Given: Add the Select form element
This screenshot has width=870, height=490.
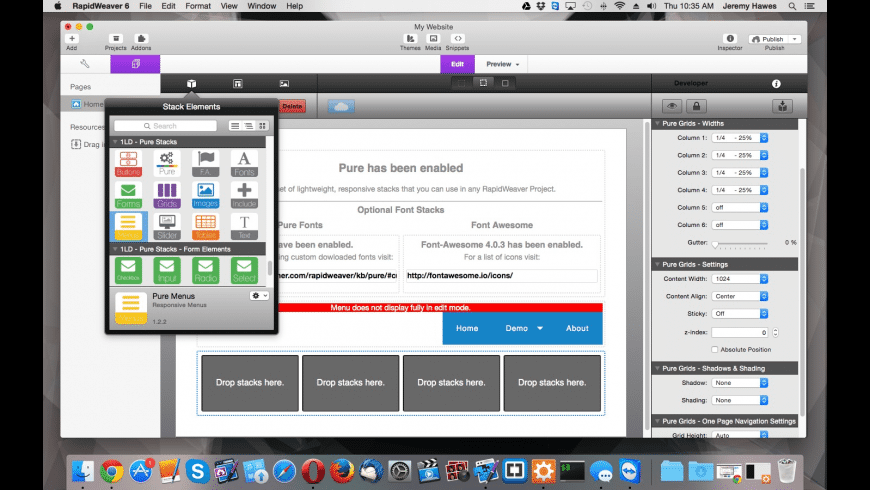Looking at the screenshot, I should click(x=244, y=270).
